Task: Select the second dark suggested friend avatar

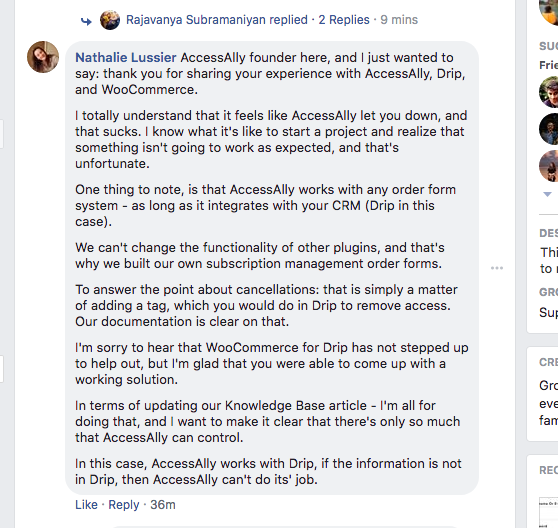Action: 549,129
